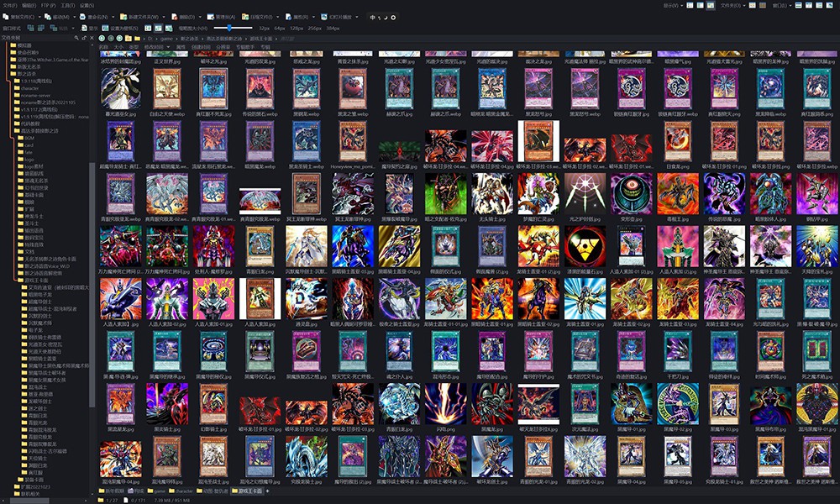
Task: Expand the 移动(M) dropdown arrow
Action: (x=73, y=17)
